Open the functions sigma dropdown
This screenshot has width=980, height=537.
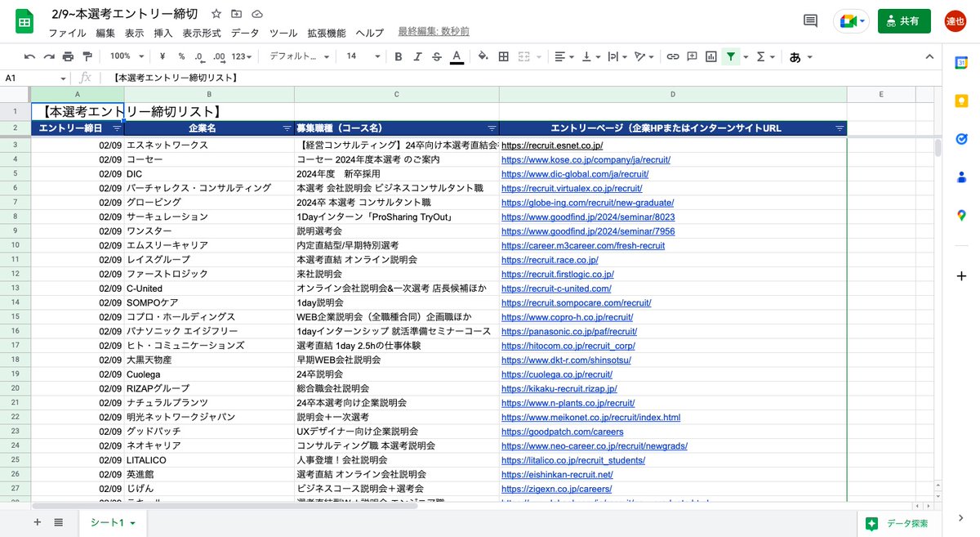[765, 56]
